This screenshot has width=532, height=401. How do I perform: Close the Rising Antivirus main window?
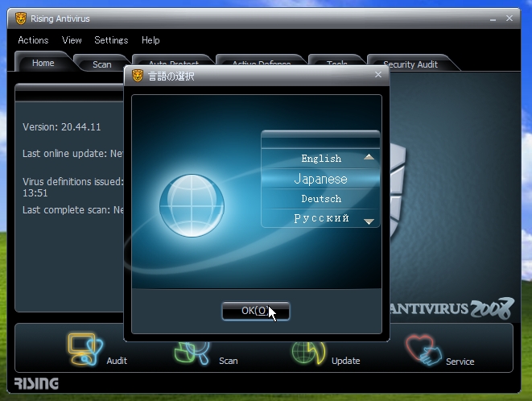point(509,19)
